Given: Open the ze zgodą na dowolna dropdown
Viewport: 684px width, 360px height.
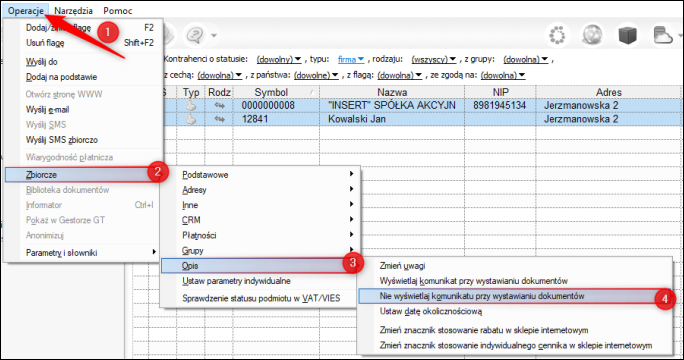Looking at the screenshot, I should click(x=503, y=75).
